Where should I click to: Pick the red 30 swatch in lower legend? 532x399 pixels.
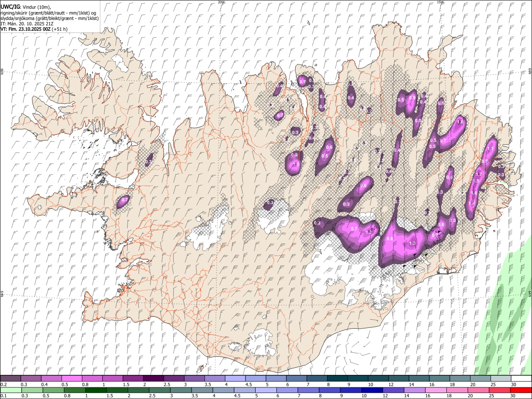pos(521,390)
